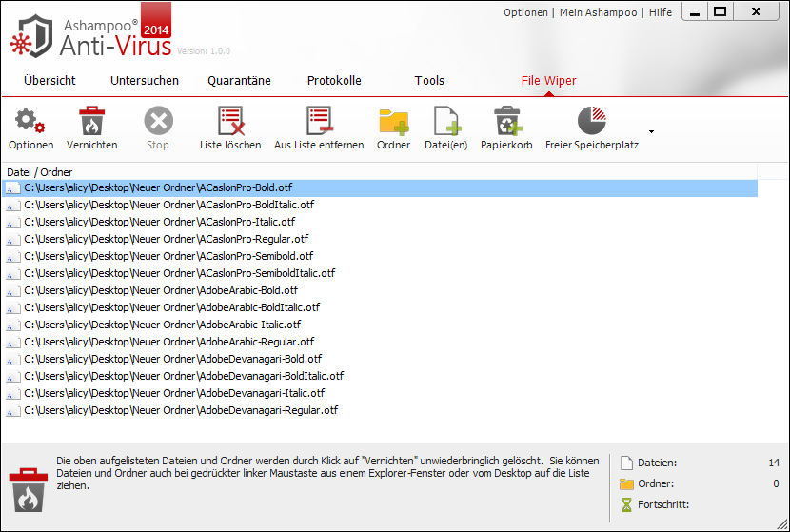Viewport: 790px width, 532px height.
Task: Click the Vernichten shredder icon
Action: [92, 122]
